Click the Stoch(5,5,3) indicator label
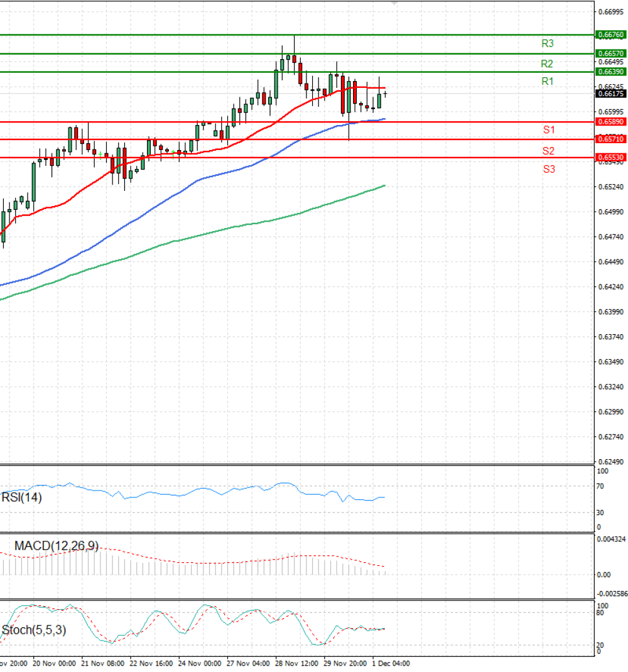Screen dimensions: 628x672 click(x=34, y=630)
